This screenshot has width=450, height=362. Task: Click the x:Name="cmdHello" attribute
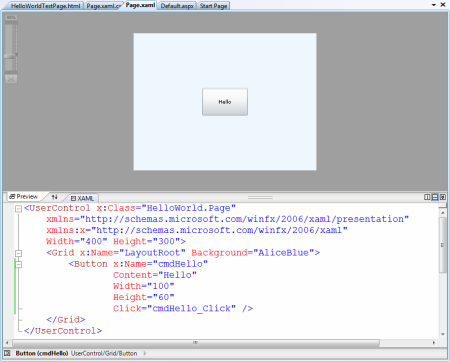coord(160,264)
